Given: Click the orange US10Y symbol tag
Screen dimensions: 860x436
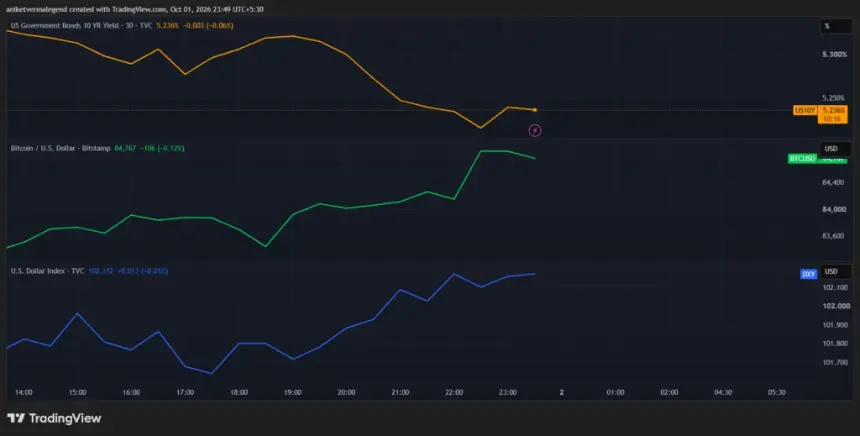Looking at the screenshot, I should click(805, 111).
